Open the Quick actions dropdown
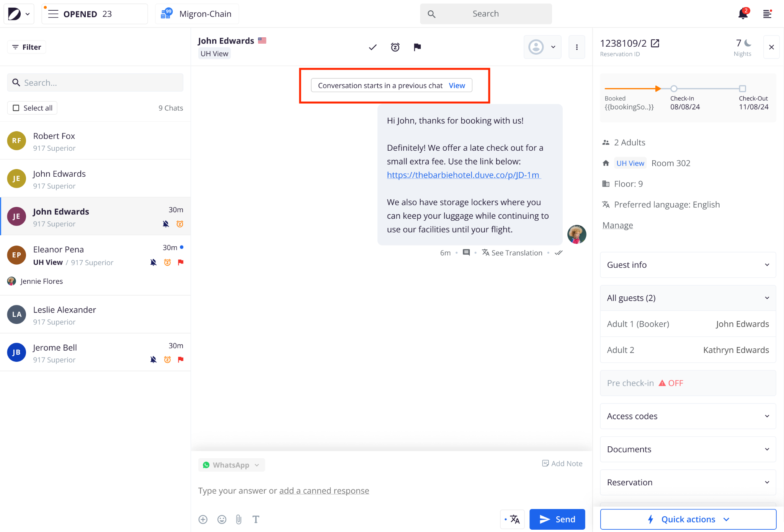 click(688, 519)
